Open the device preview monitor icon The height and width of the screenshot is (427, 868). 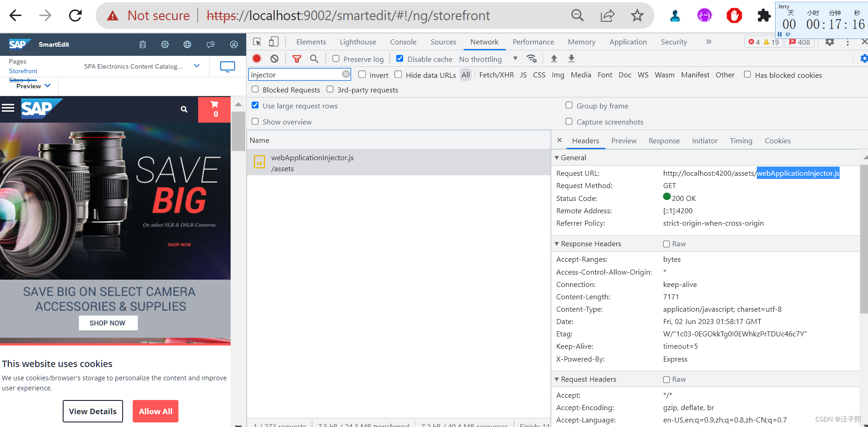(227, 66)
